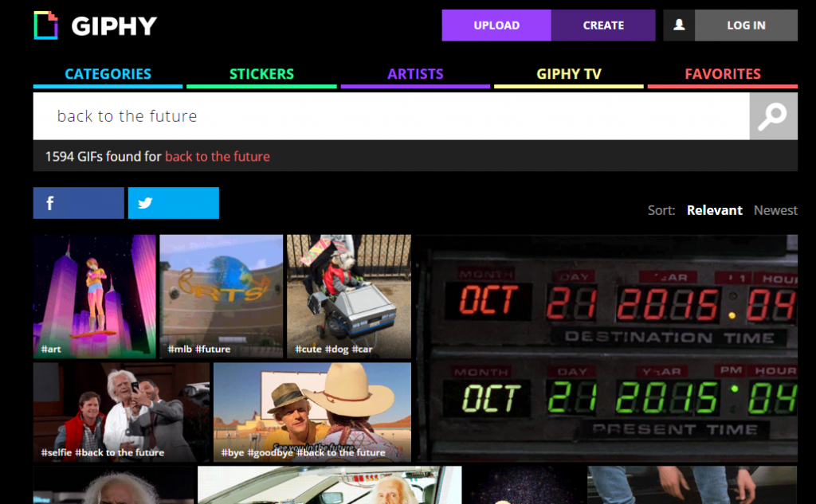
Task: Open the #cute #dog #car GIF
Action: click(x=349, y=296)
